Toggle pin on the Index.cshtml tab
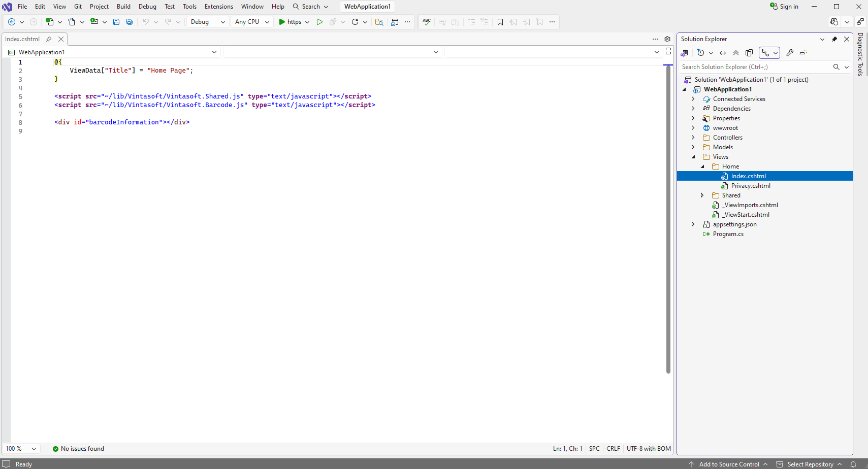This screenshot has height=469, width=868. (x=49, y=39)
